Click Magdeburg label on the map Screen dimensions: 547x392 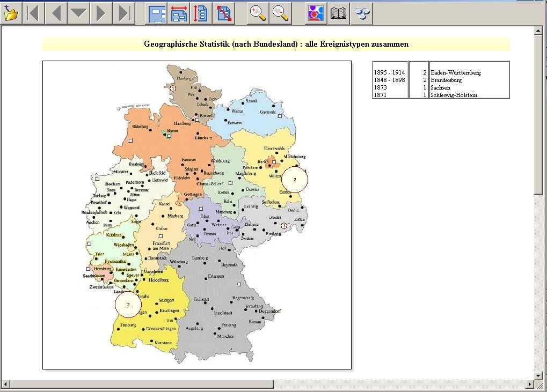click(x=246, y=173)
